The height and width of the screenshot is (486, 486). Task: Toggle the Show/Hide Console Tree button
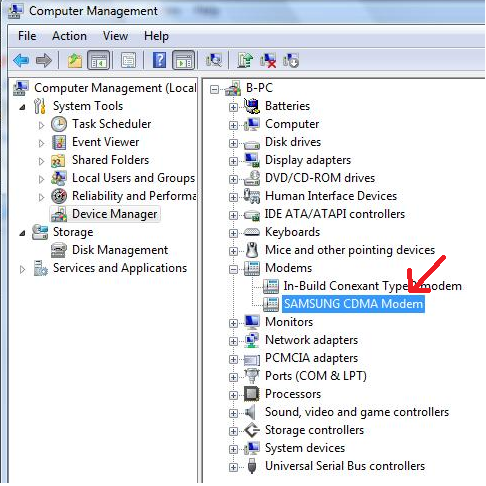coord(98,61)
